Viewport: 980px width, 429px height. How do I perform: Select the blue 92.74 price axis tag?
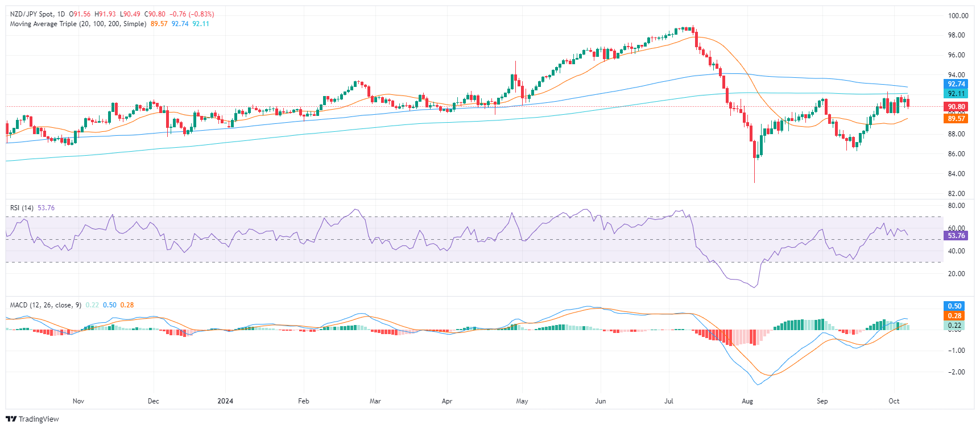coord(956,84)
